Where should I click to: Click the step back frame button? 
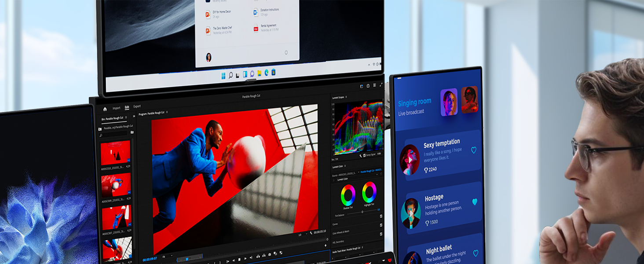[x=233, y=260]
